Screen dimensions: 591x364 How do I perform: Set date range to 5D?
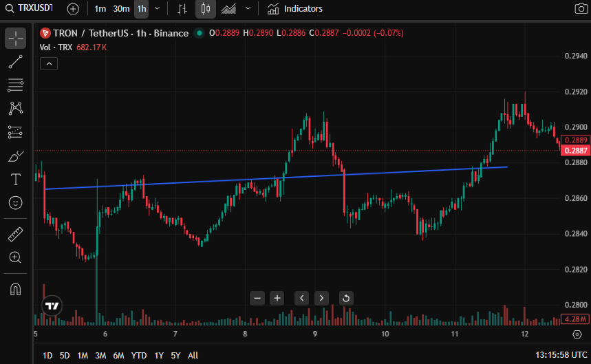coord(65,355)
